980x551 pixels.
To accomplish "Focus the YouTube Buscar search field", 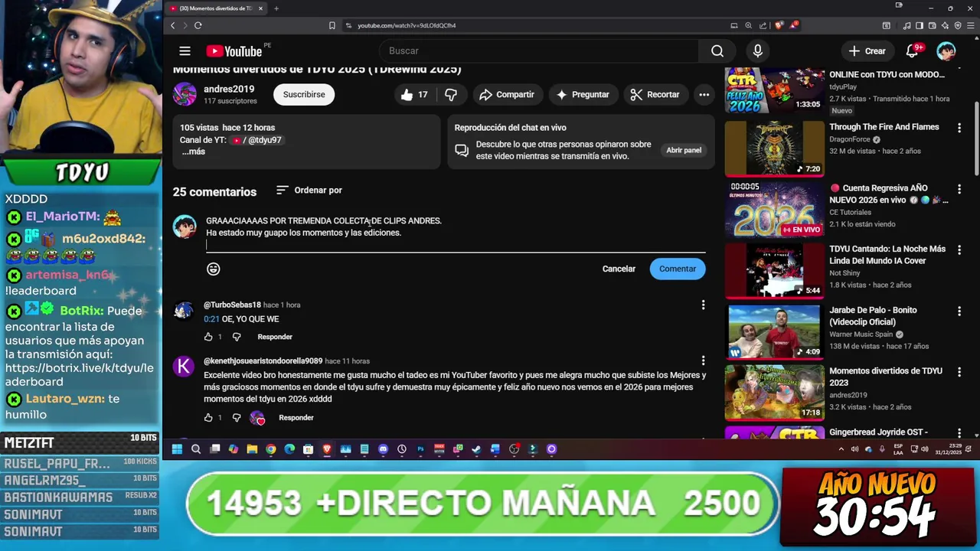I will tap(539, 51).
